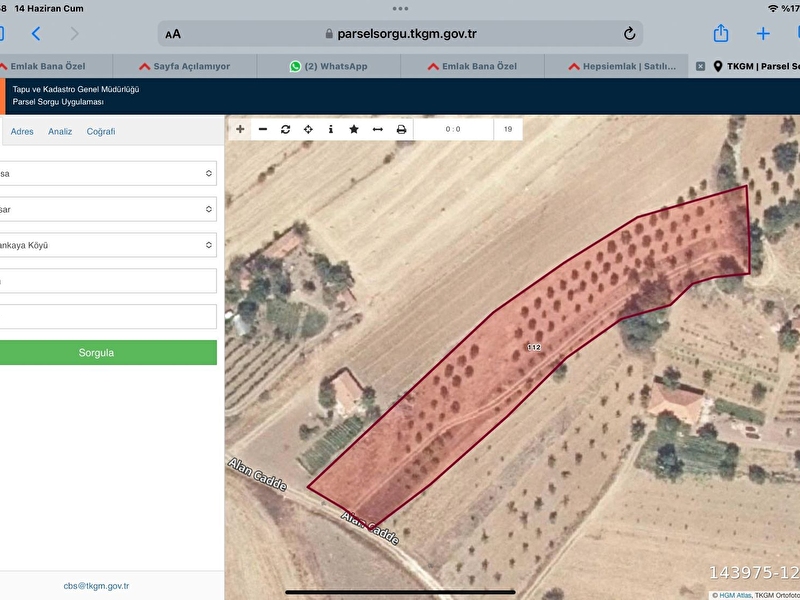Open Emlak Bana Özel tab beside Hepsiemlak

pyautogui.click(x=472, y=66)
